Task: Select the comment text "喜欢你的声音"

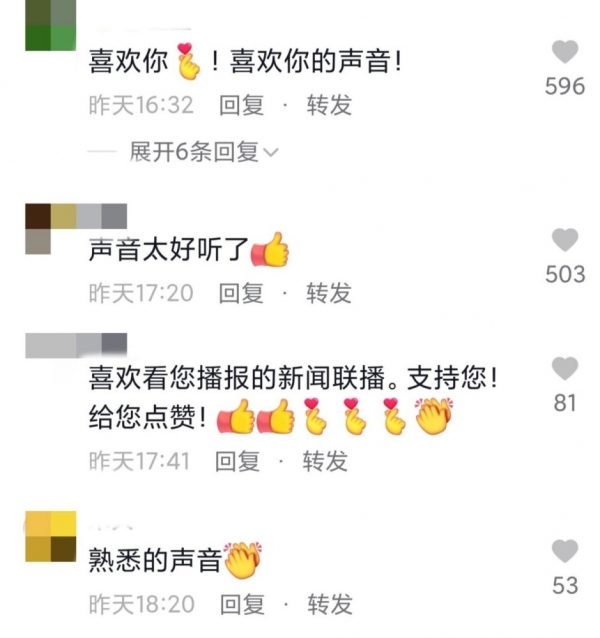Action: coord(310,61)
